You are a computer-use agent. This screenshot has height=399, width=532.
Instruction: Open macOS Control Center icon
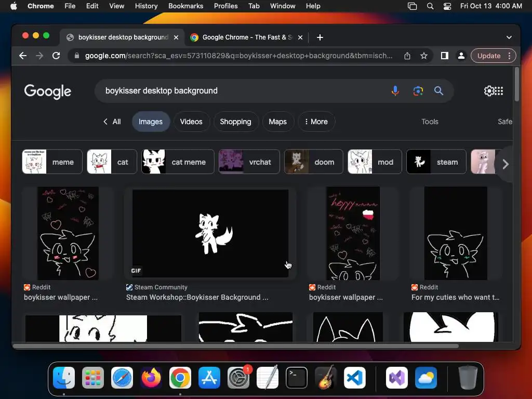coord(447,6)
